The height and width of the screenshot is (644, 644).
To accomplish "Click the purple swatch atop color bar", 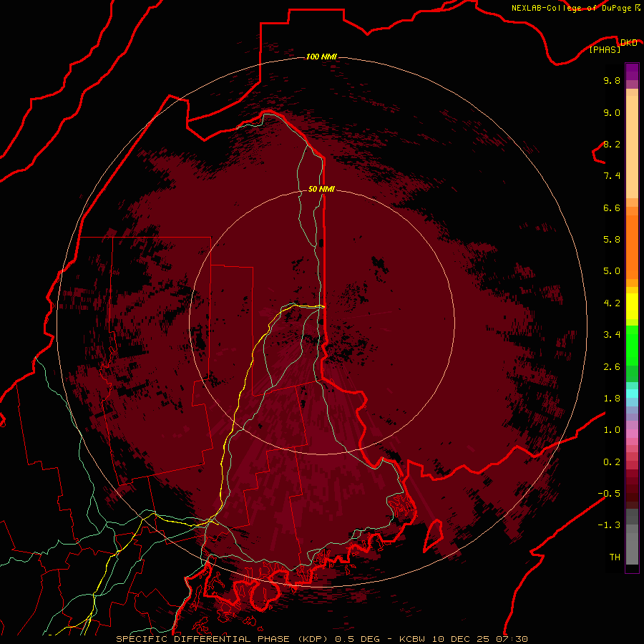I will pos(632,72).
